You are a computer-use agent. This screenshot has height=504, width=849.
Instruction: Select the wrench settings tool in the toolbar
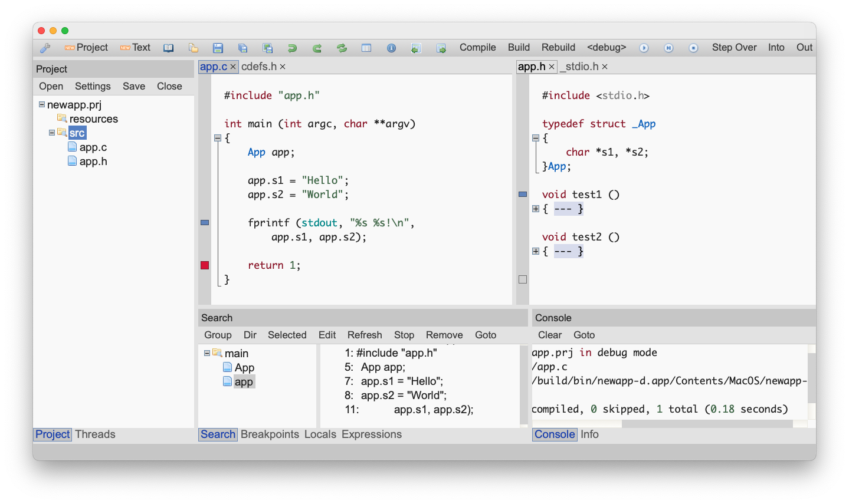[x=45, y=48]
